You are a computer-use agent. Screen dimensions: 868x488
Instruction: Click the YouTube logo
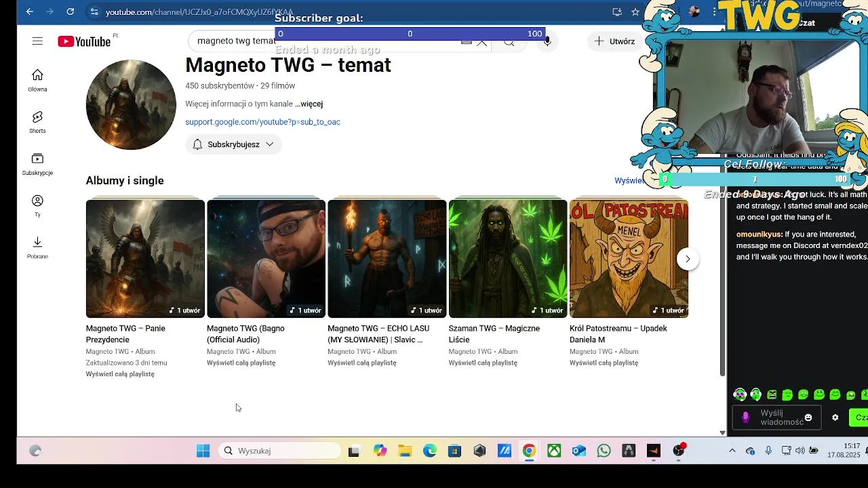coord(84,41)
